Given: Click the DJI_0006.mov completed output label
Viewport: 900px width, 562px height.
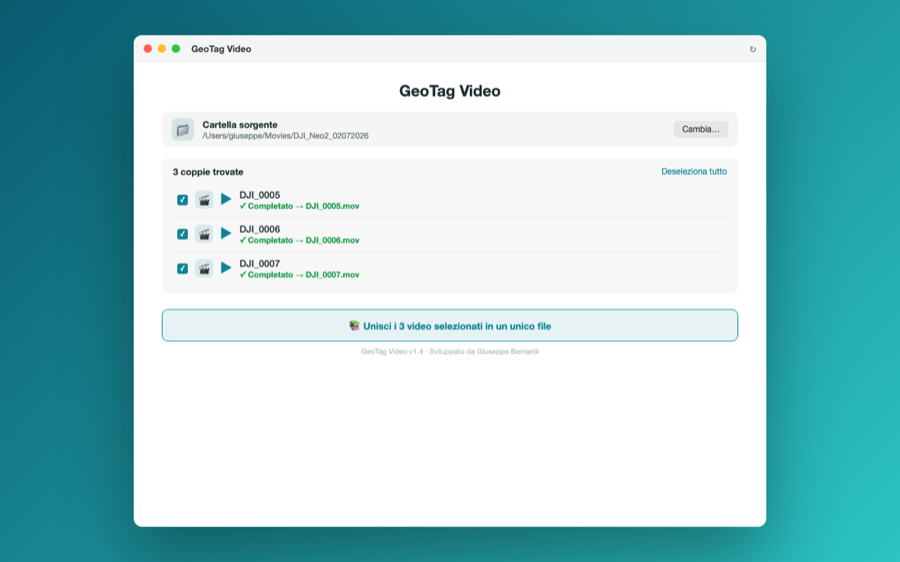Looking at the screenshot, I should click(x=299, y=241).
